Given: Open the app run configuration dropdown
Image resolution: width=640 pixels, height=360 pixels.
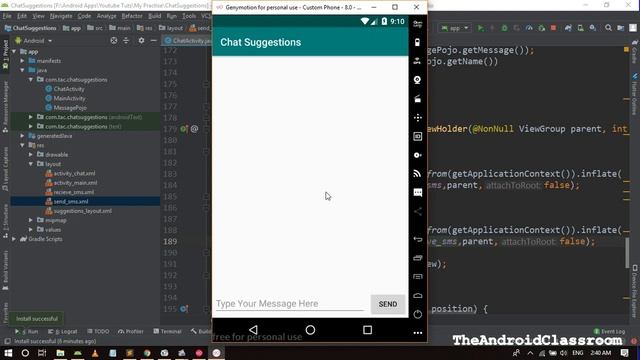Looking at the screenshot, I should tap(454, 28).
